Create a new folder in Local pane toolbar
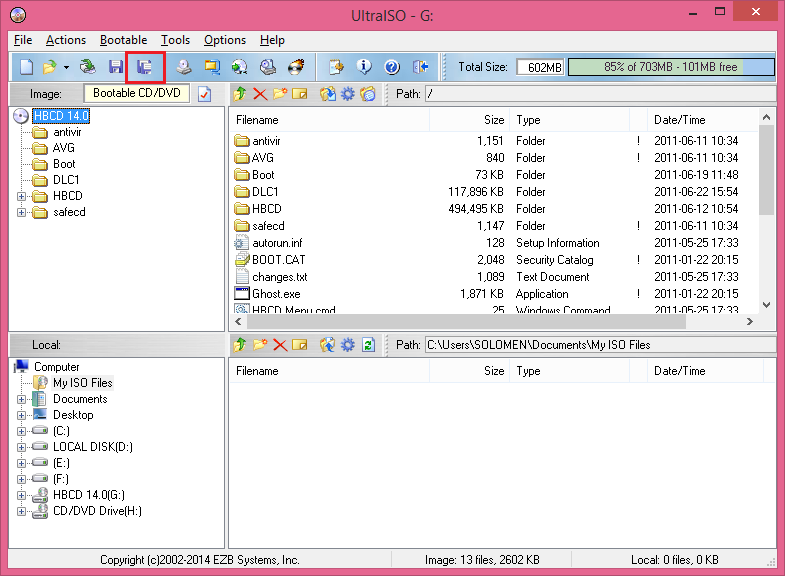The height and width of the screenshot is (576, 785). pos(260,345)
